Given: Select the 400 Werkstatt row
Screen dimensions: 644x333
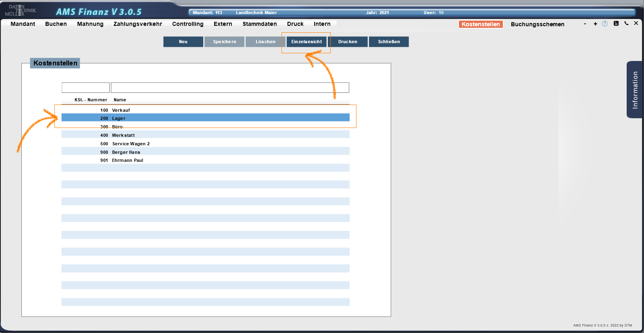Looking at the screenshot, I should [205, 135].
